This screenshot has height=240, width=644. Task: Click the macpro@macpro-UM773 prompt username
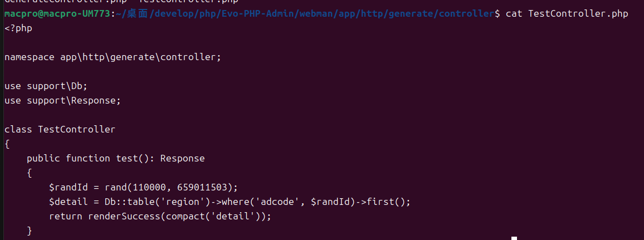pos(57,14)
